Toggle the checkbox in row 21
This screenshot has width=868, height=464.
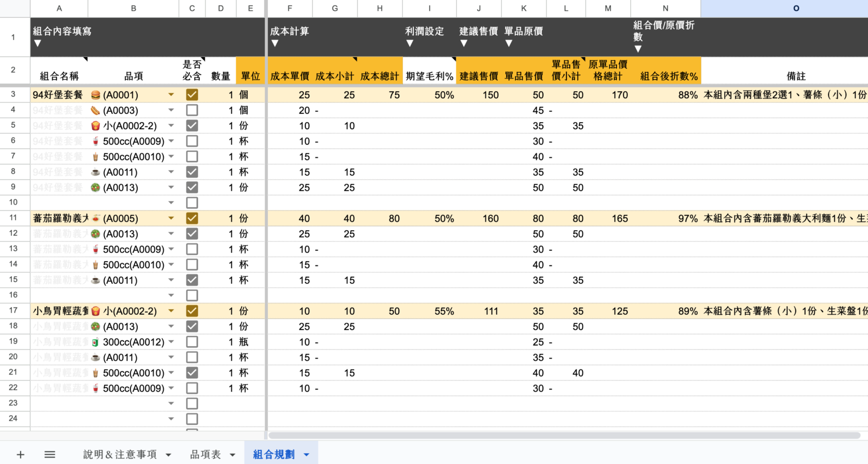click(x=192, y=373)
